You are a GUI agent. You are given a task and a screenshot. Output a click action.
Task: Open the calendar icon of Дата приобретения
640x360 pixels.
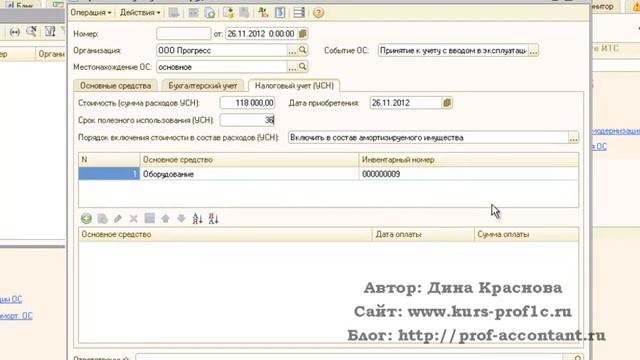[447, 103]
